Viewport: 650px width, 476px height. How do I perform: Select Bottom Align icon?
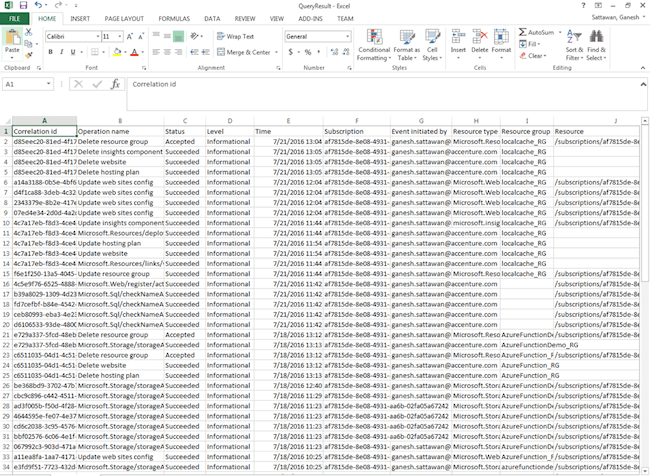coord(178,36)
